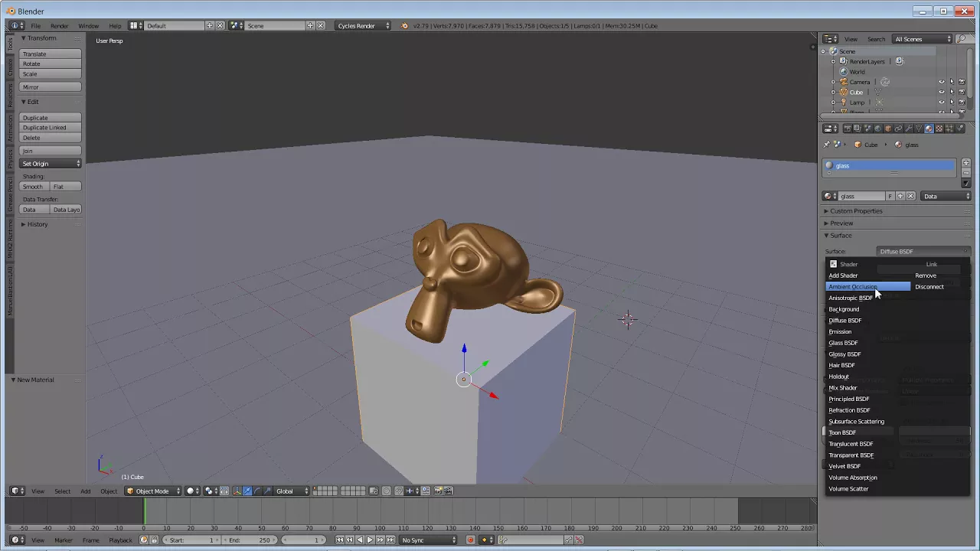
Task: Select Disconnect in the Link column
Action: click(929, 287)
